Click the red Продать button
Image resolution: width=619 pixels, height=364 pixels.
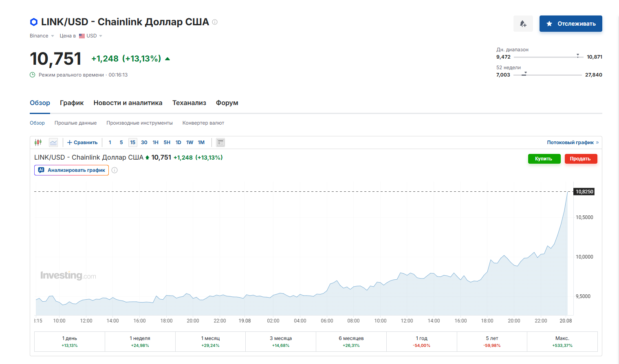pyautogui.click(x=581, y=159)
